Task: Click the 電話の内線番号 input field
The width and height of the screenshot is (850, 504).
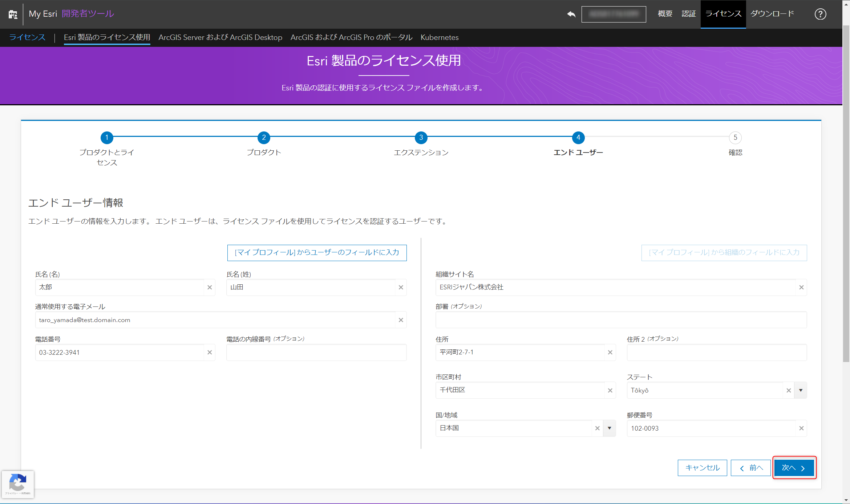Action: 316,352
